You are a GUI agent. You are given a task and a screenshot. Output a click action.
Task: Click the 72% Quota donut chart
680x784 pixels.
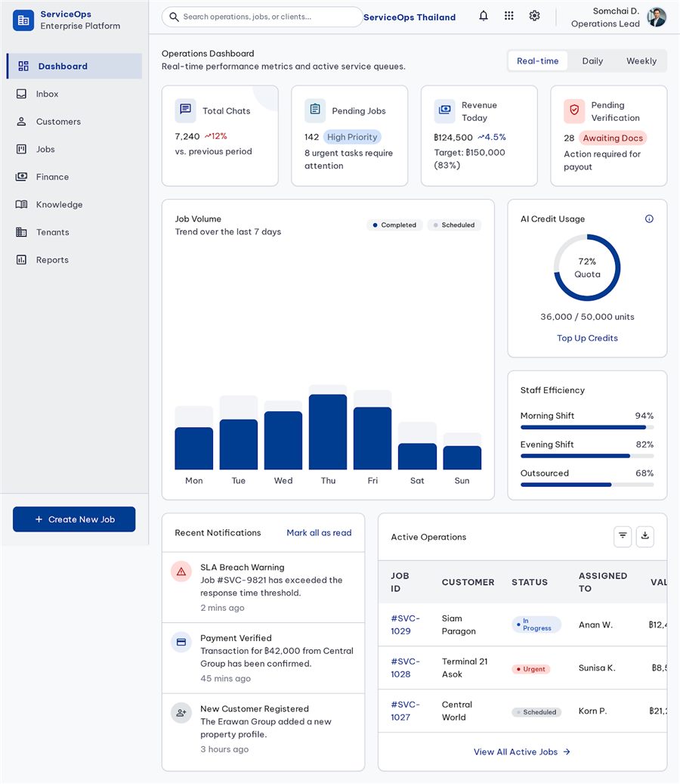pyautogui.click(x=587, y=268)
